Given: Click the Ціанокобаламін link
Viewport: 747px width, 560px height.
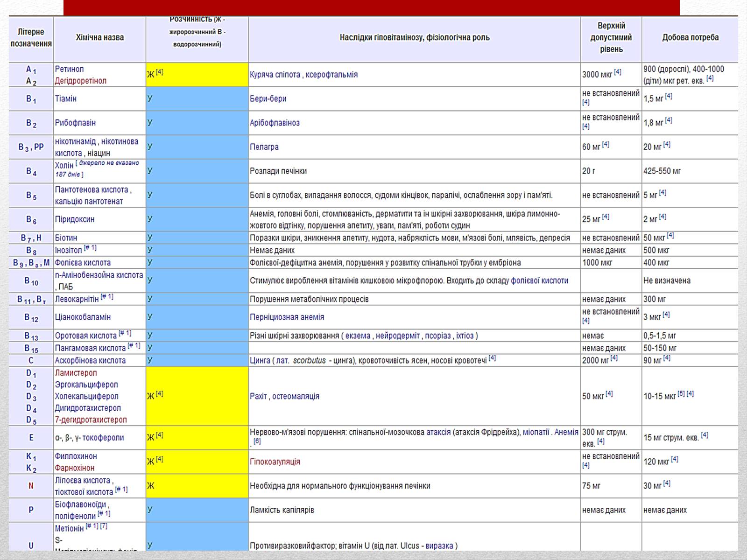Looking at the screenshot, I should click(x=83, y=317).
